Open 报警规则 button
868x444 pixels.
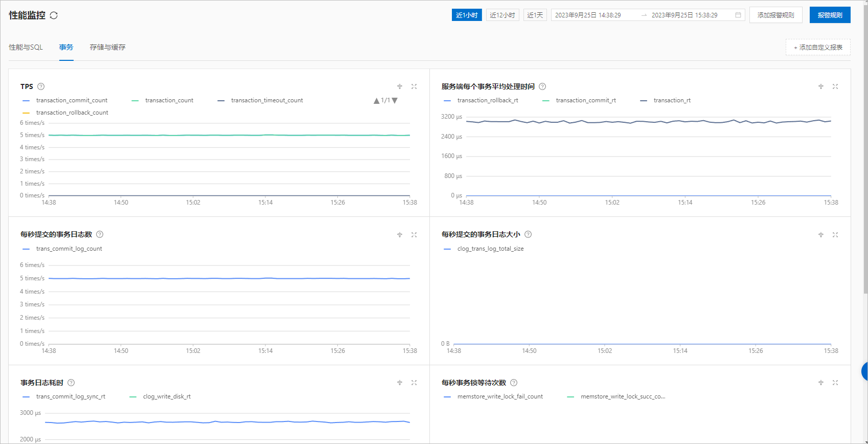click(x=830, y=15)
